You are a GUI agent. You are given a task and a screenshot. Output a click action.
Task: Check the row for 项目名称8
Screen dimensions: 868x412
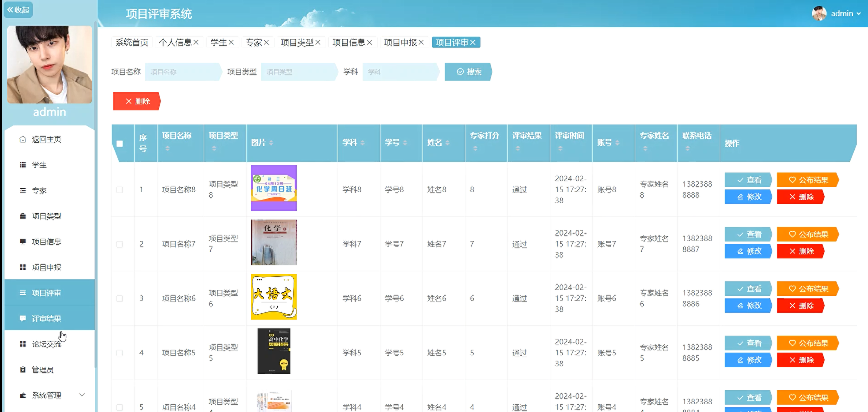click(120, 190)
